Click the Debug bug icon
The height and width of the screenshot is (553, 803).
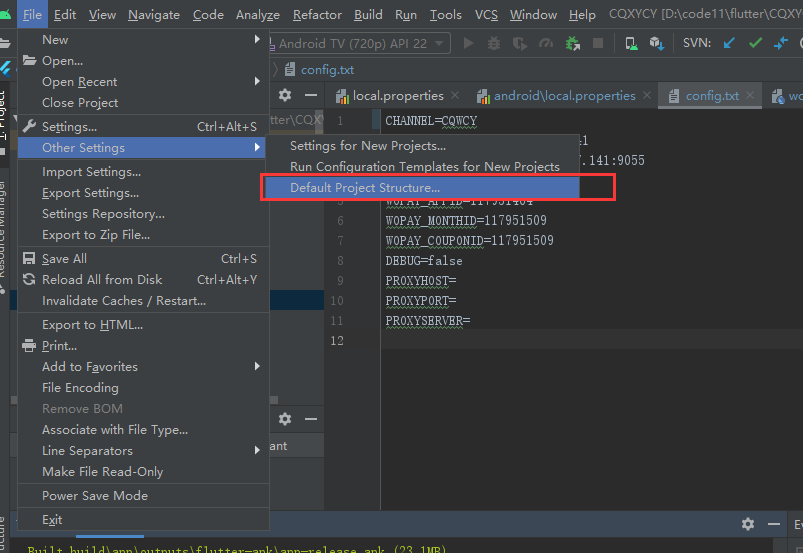[x=494, y=44]
